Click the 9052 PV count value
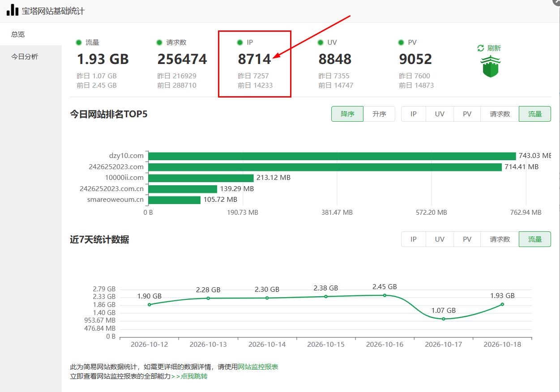This screenshot has width=560, height=392. 415,59
